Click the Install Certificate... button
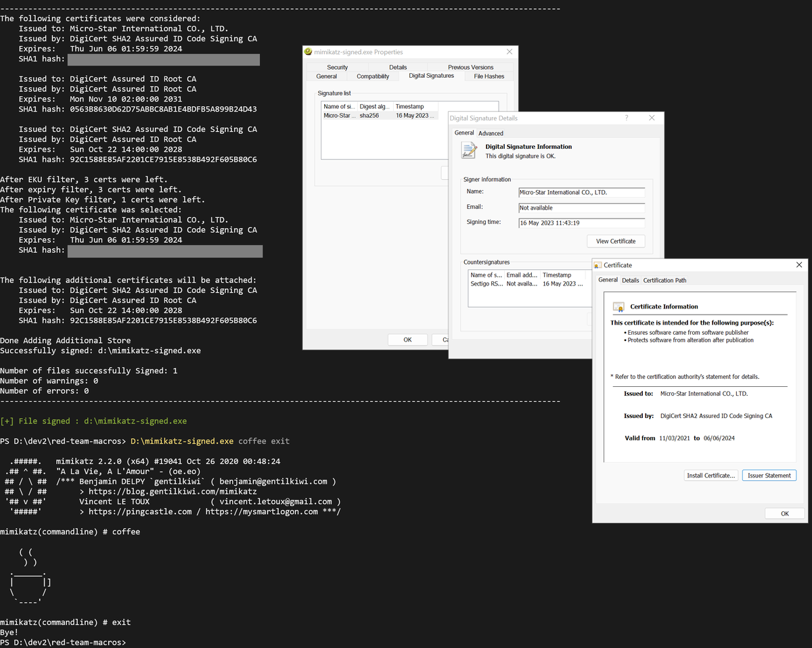 point(710,476)
